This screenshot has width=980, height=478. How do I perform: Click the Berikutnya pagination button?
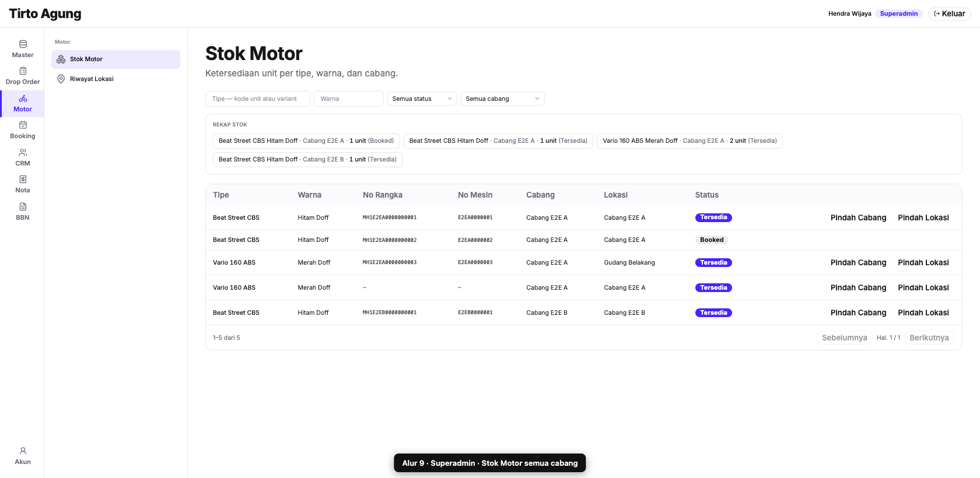pyautogui.click(x=929, y=338)
